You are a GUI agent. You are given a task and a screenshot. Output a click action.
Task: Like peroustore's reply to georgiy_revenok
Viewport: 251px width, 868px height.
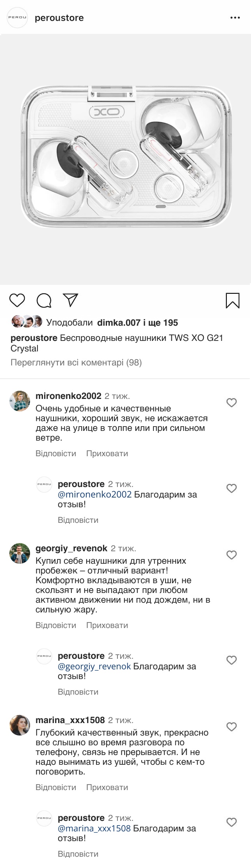pyautogui.click(x=232, y=660)
